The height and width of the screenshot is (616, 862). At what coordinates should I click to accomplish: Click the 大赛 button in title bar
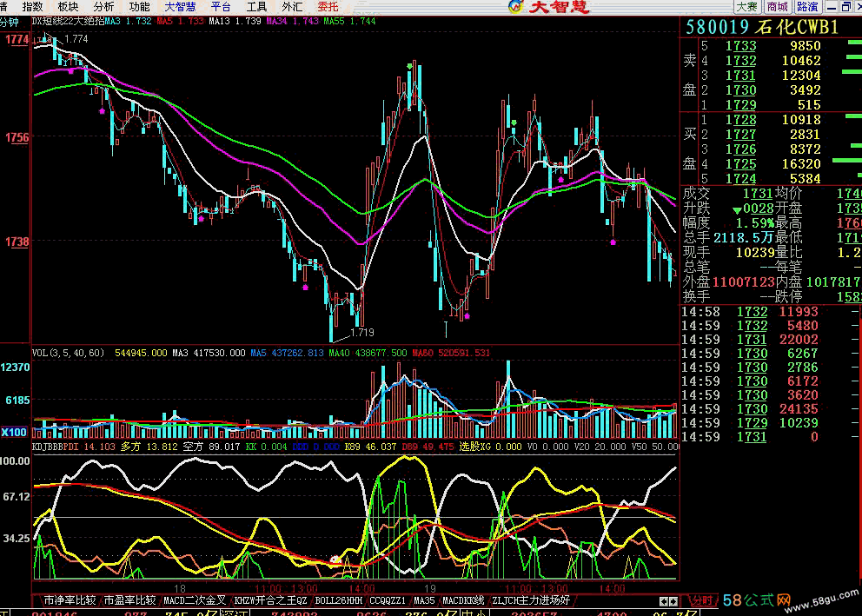[747, 7]
